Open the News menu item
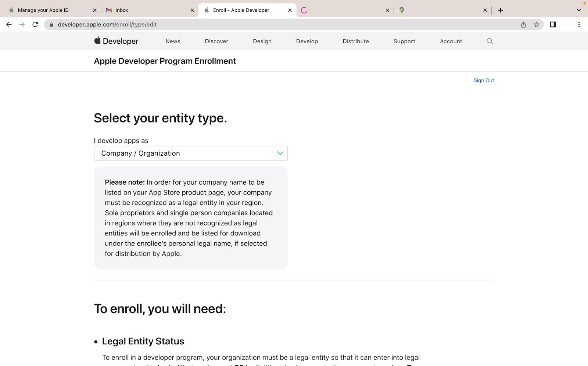Image resolution: width=588 pixels, height=366 pixels. [x=173, y=41]
